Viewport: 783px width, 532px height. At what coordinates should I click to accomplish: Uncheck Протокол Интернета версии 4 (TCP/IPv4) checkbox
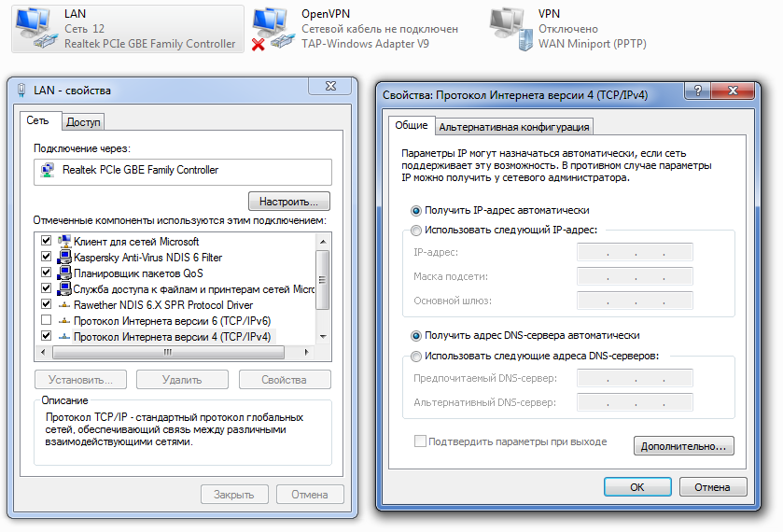[46, 336]
